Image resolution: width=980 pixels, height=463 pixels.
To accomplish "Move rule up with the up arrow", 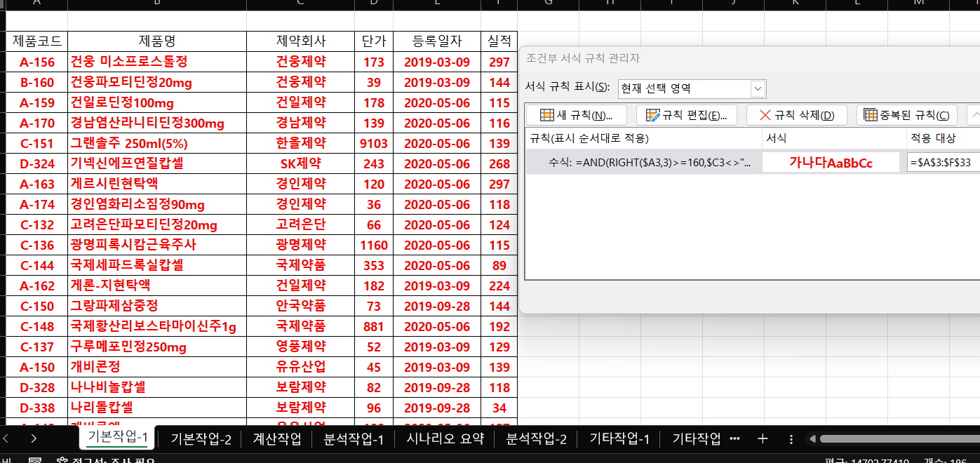I will tap(974, 115).
